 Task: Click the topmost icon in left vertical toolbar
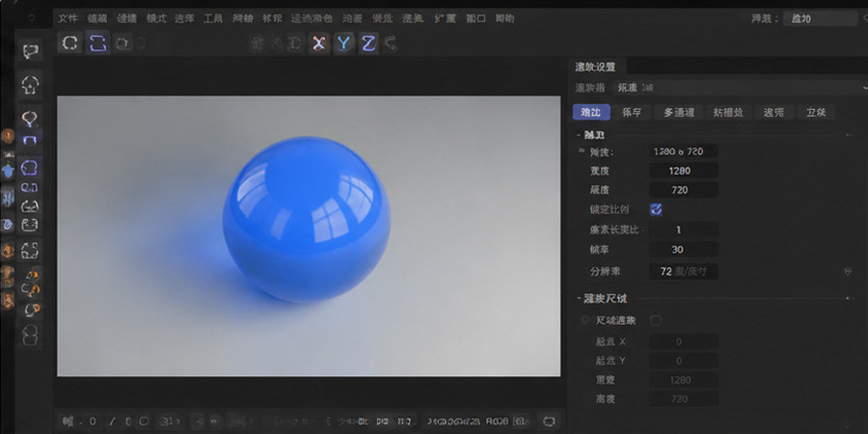pos(30,52)
